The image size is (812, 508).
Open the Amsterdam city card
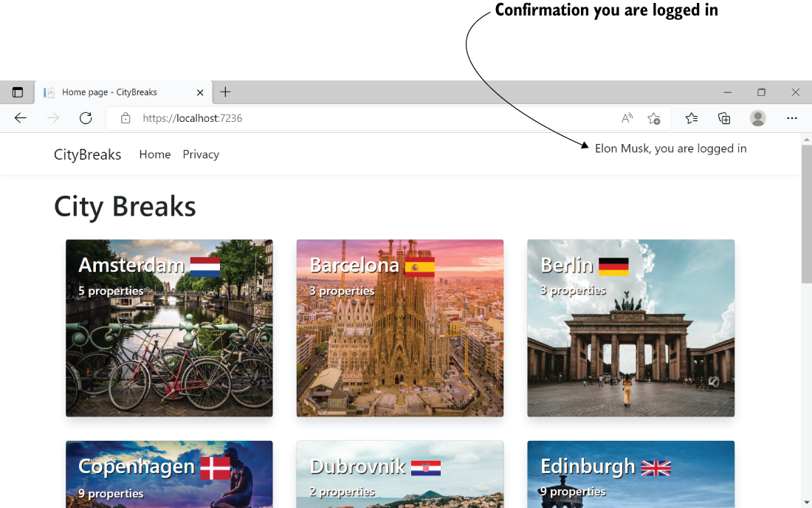(169, 328)
